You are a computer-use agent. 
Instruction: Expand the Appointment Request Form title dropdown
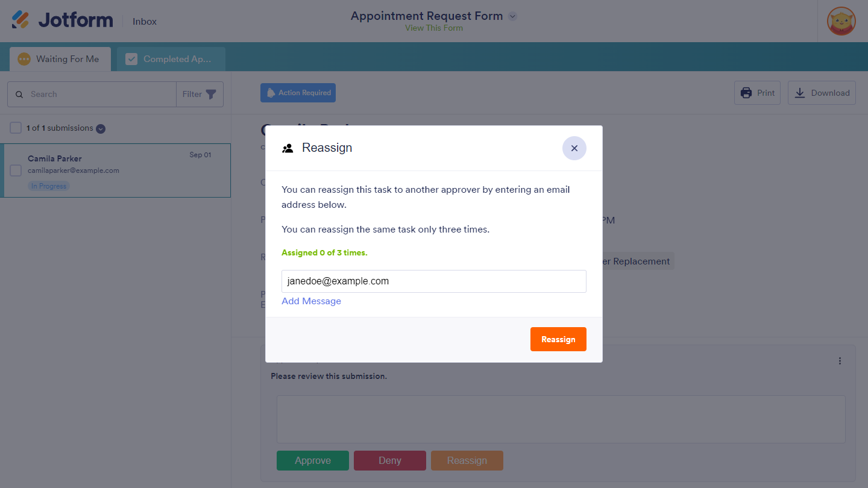point(512,16)
